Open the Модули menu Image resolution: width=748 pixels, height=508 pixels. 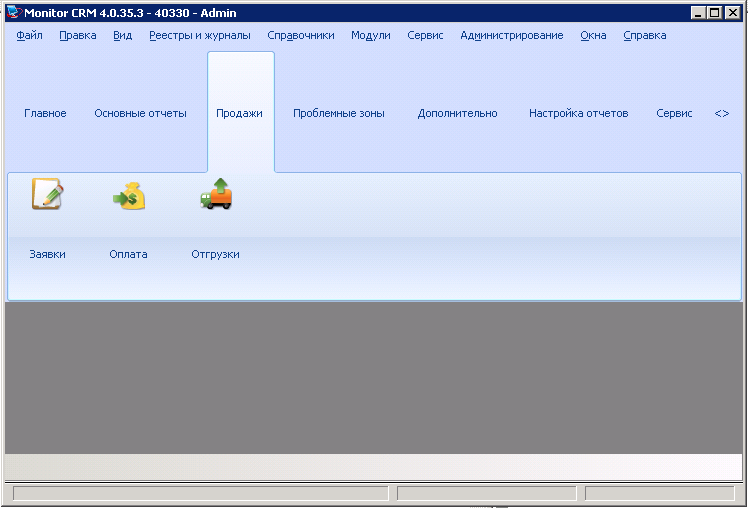point(370,35)
